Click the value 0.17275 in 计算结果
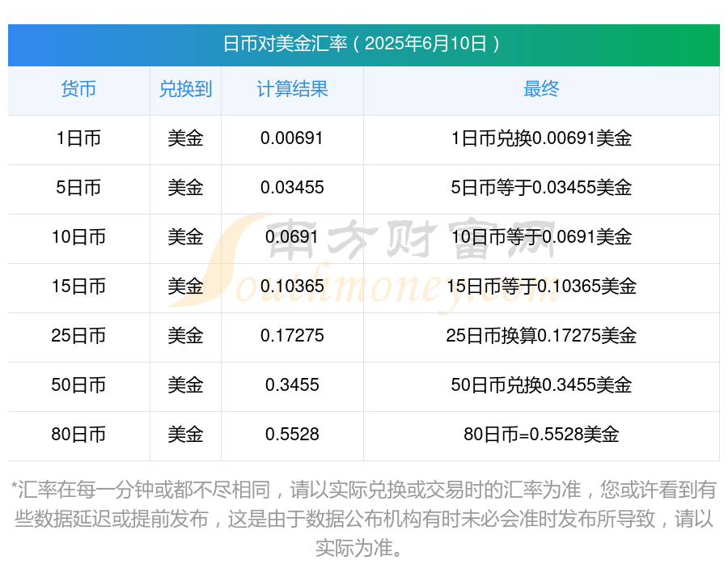 [x=292, y=336]
